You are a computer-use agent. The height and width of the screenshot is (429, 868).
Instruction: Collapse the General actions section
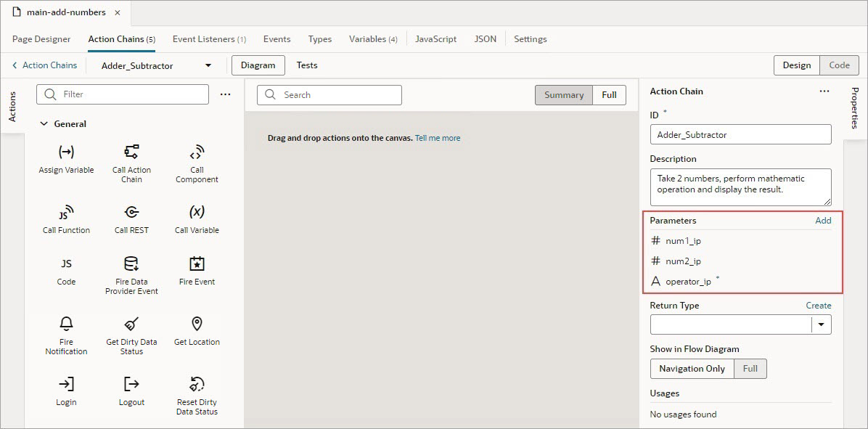click(x=44, y=123)
